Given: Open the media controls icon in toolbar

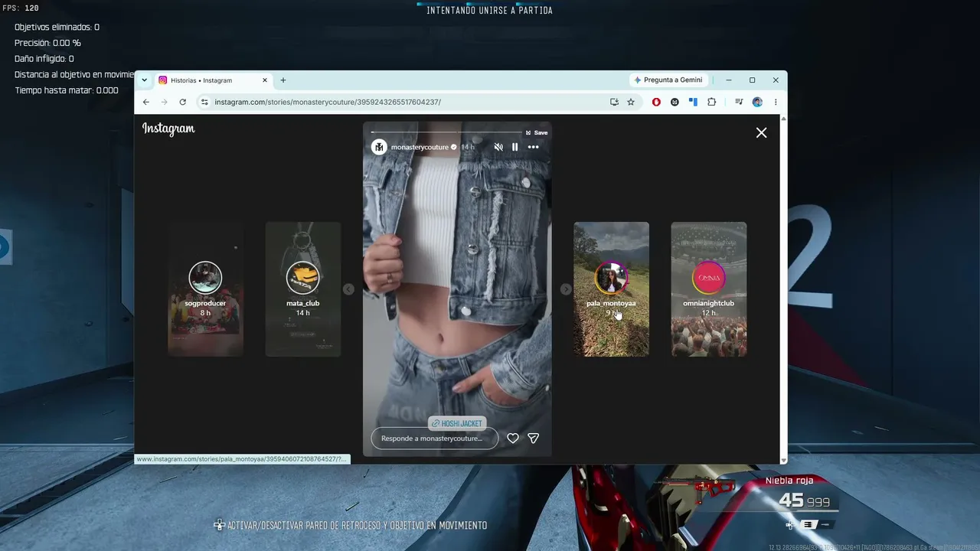Looking at the screenshot, I should 739,102.
